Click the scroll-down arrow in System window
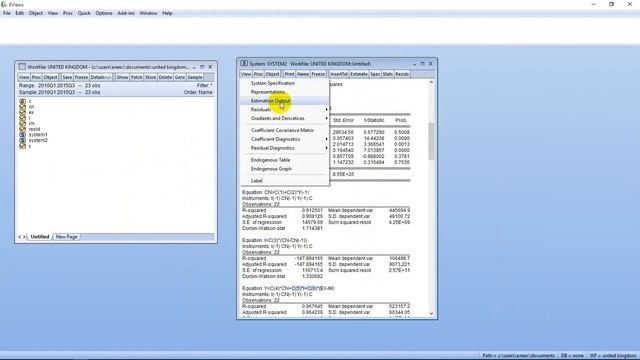This screenshot has height=360, width=640. click(x=431, y=313)
